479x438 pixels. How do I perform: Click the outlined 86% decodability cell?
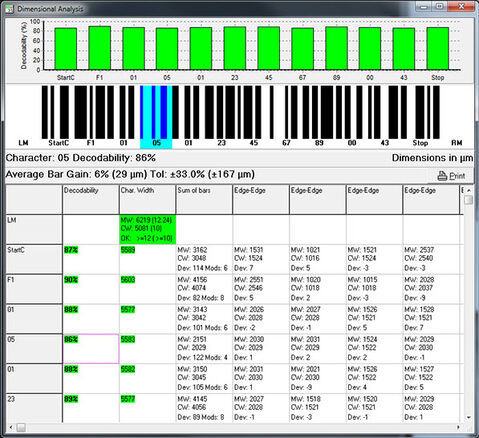[91, 349]
